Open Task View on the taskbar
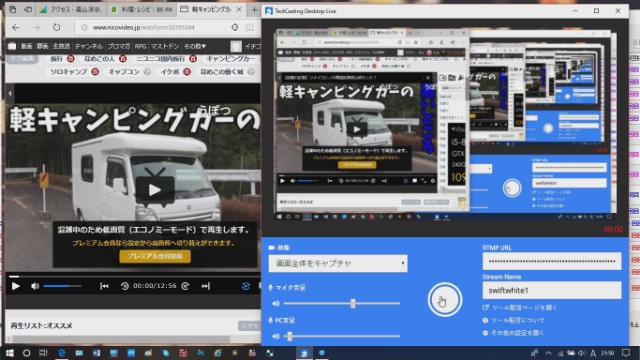Image resolution: width=640 pixels, height=360 pixels. tap(43, 353)
